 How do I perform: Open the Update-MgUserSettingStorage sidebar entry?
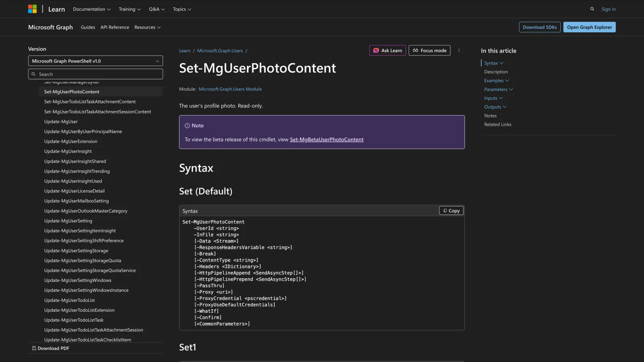[76, 251]
